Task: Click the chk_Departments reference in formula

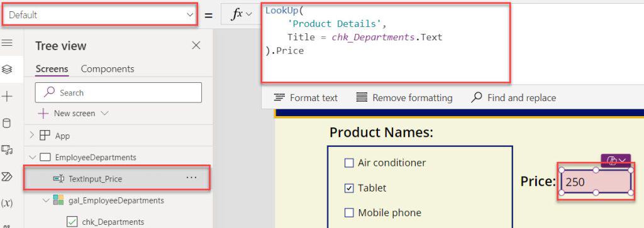Action: click(x=373, y=37)
